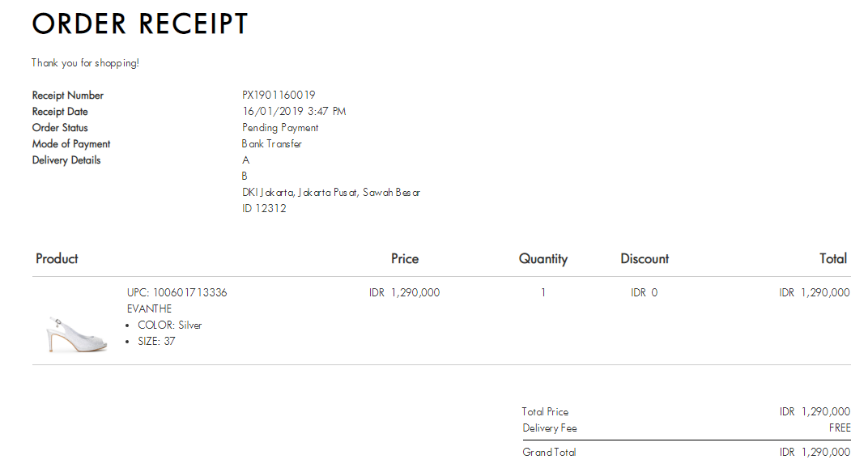Screen dimensions: 868x468
Task: Click the Price column header
Action: coord(405,258)
